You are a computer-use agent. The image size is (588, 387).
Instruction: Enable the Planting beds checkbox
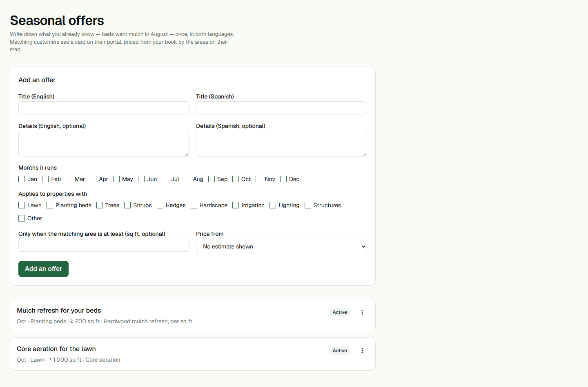point(50,205)
